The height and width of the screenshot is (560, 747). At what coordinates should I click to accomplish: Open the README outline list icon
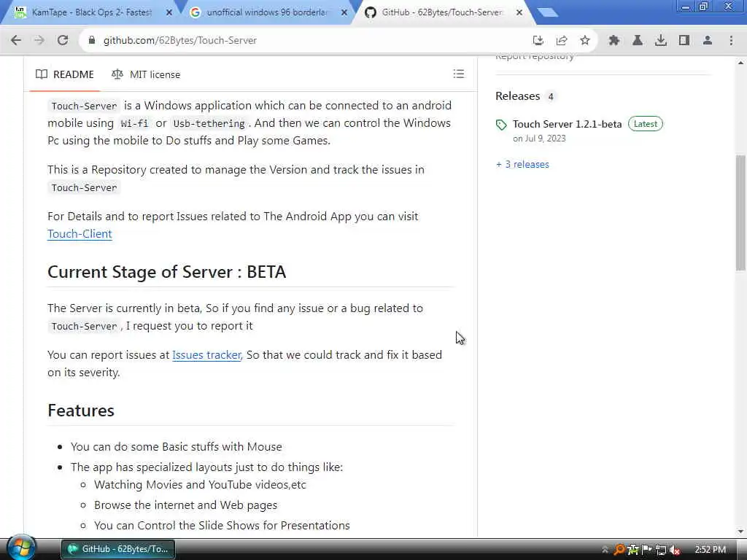pos(458,74)
